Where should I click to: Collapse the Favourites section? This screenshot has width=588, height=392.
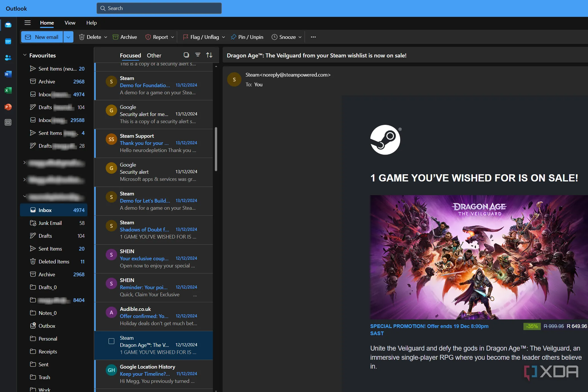click(x=25, y=55)
